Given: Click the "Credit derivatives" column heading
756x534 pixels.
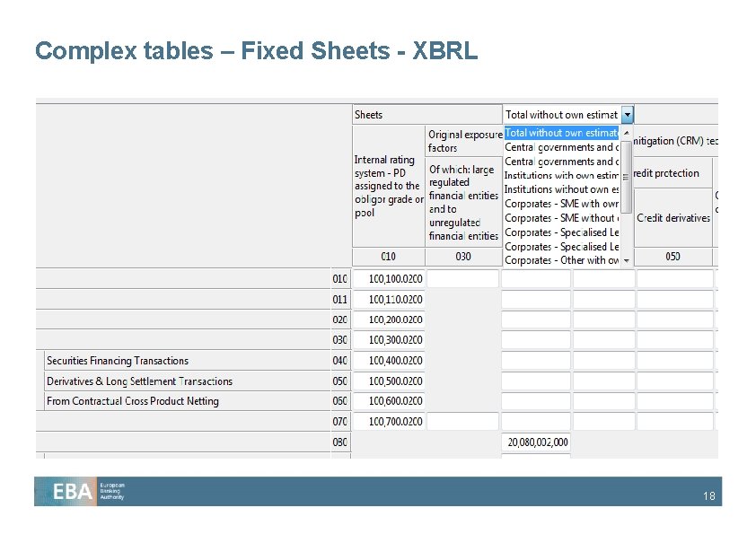Looking at the screenshot, I should 673,216.
